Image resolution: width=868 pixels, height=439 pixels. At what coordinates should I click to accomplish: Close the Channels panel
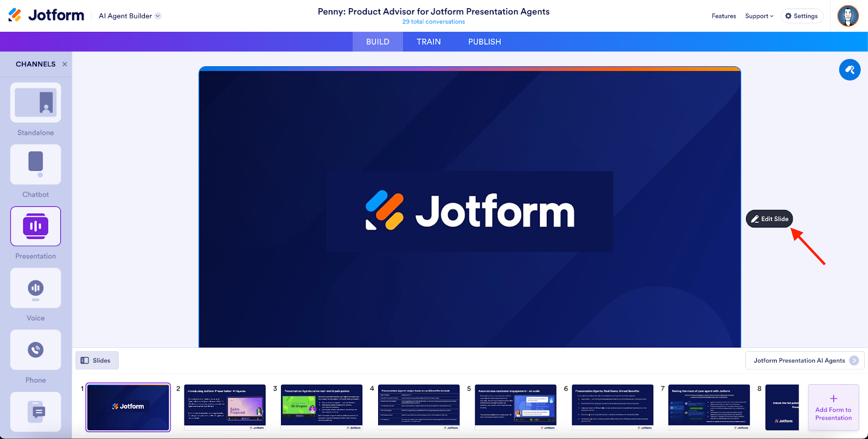[x=65, y=64]
